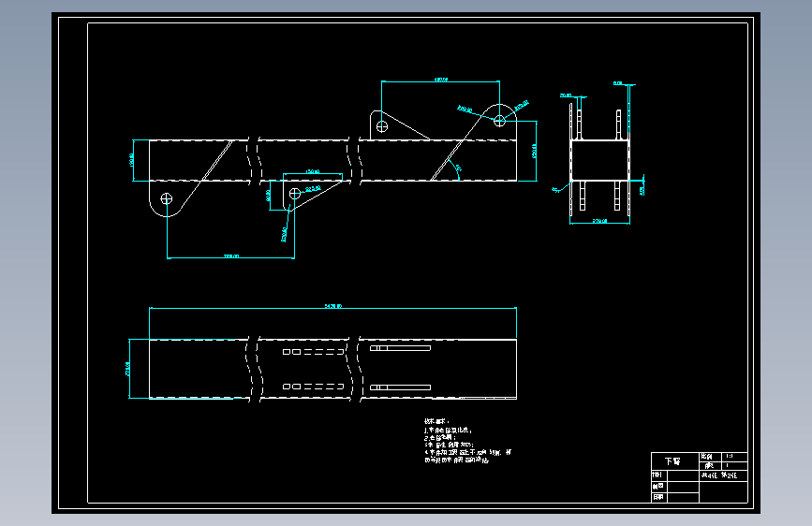Pick the beam height dimension at the left end
This screenshot has width=812, height=526.
131,159
